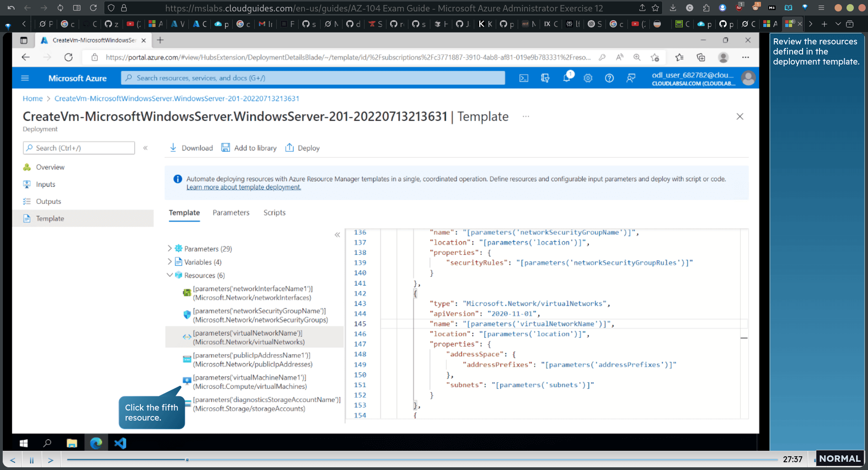Open Learn more about template deployment link
Screen dimensions: 868x470
[x=244, y=187]
